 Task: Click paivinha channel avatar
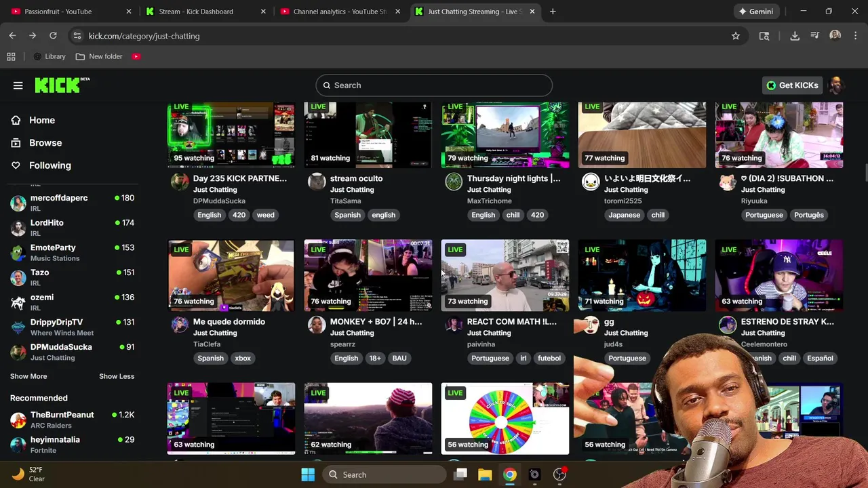click(454, 325)
